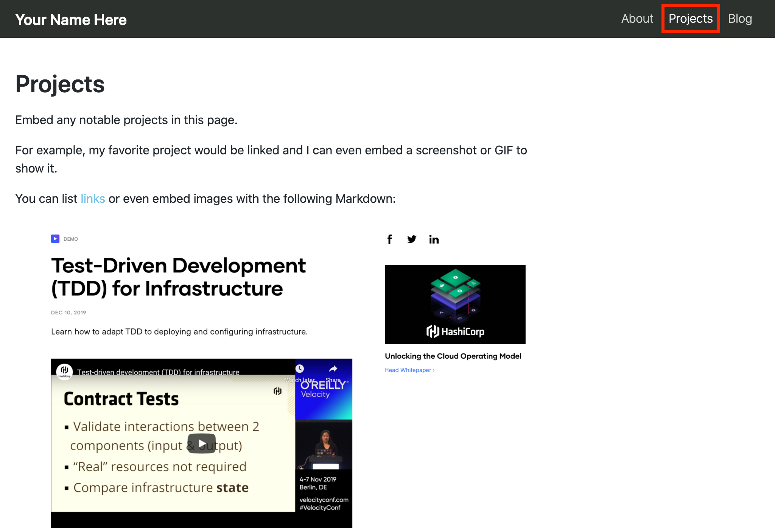This screenshot has width=775, height=532.
Task: Click the 'Your Name Here' site title
Action: click(71, 20)
